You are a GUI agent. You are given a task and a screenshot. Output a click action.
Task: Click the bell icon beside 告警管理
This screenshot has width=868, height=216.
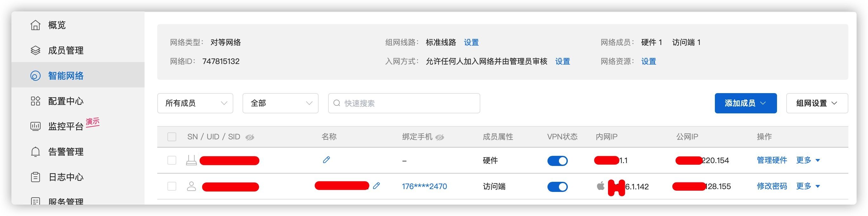point(36,152)
